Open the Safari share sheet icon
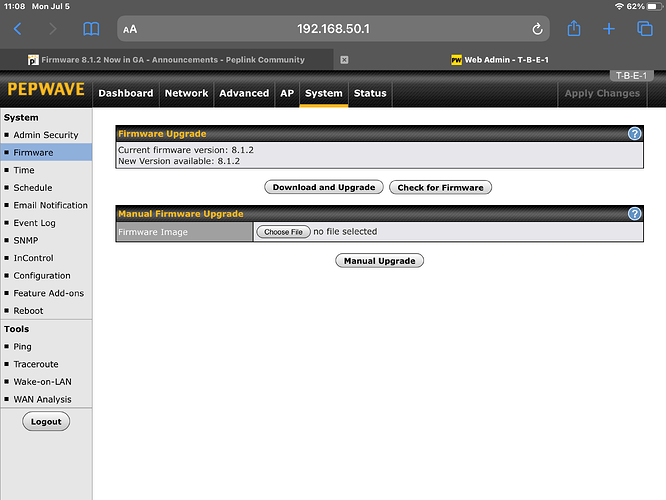The height and width of the screenshot is (500, 666). tap(574, 29)
